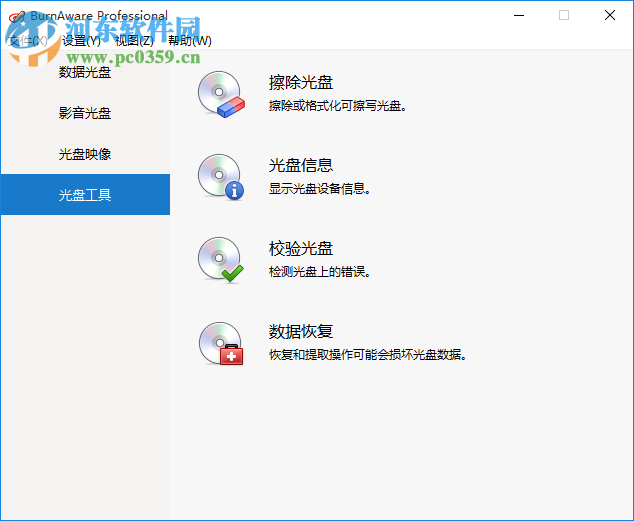634x521 pixels.
Task: Switch to 影音光盘 sidebar category
Action: click(85, 113)
